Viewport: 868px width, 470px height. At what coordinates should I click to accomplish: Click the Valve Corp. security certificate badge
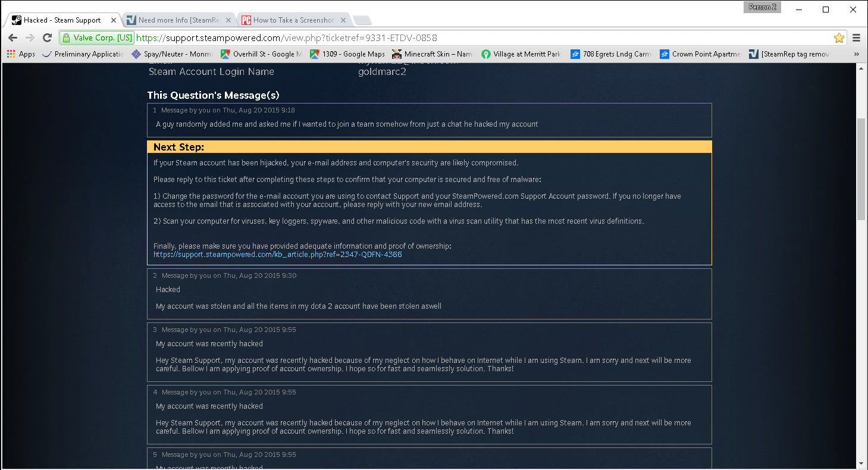pyautogui.click(x=97, y=38)
